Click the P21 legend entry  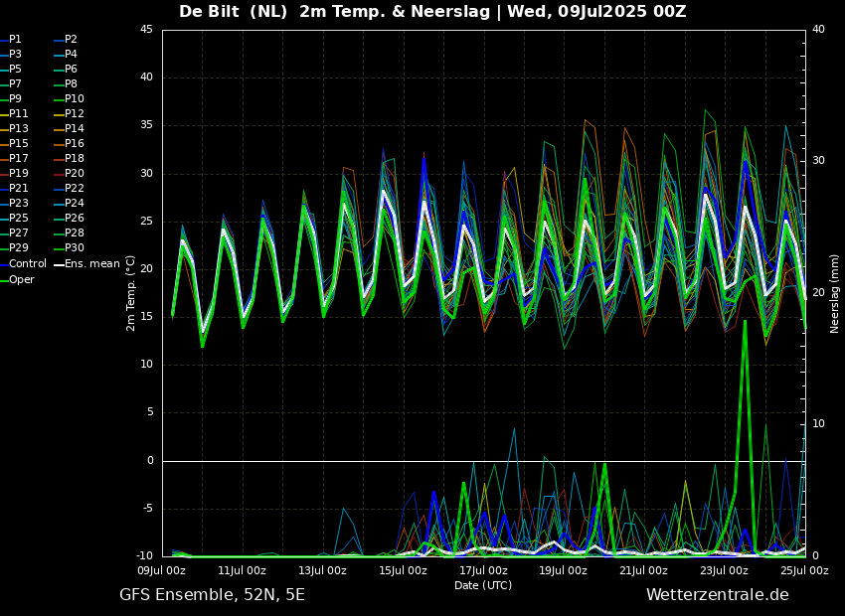[19, 189]
